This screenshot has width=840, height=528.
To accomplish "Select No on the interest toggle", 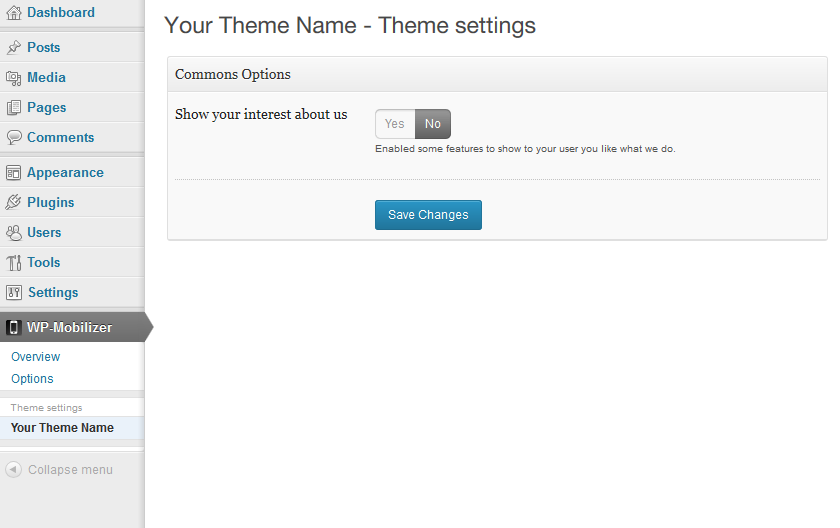I will (x=433, y=124).
